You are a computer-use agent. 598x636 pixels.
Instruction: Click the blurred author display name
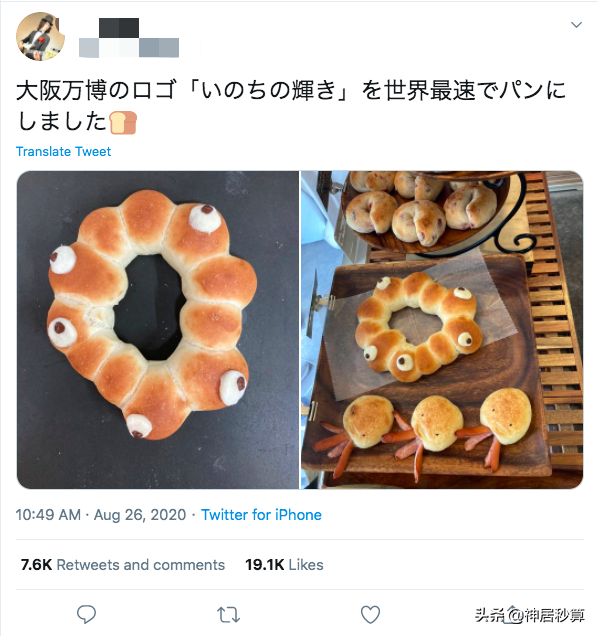[119, 28]
